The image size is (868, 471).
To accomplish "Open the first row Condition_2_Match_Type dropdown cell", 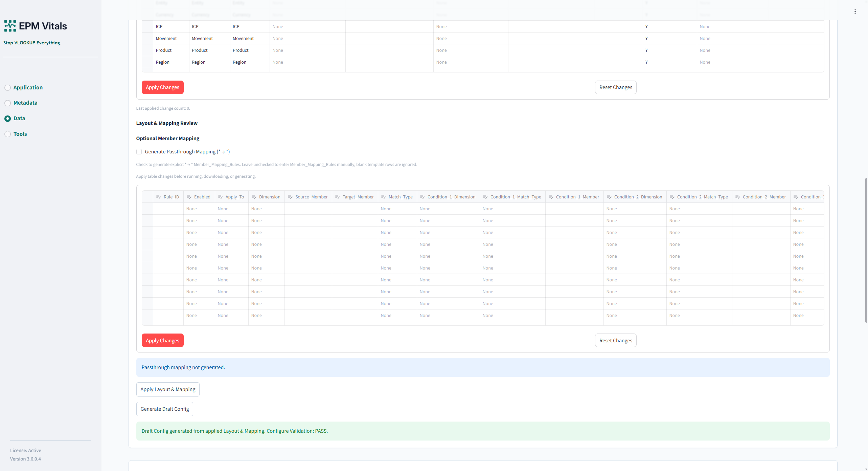I will click(x=699, y=209).
